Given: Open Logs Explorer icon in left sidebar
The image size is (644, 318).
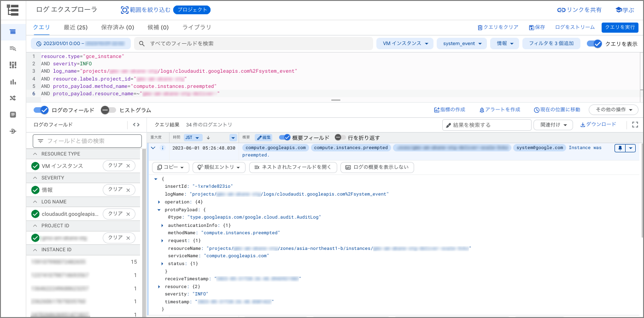Looking at the screenshot, I should point(13,32).
